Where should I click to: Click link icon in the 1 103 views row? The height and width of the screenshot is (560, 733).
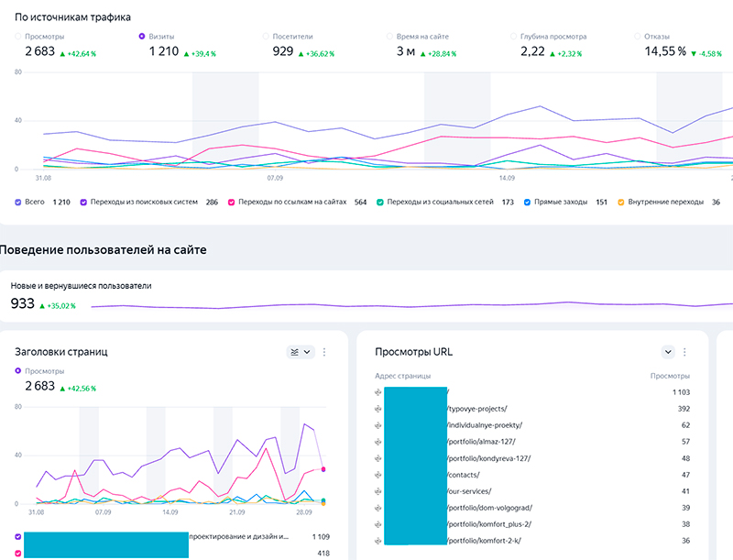378,392
